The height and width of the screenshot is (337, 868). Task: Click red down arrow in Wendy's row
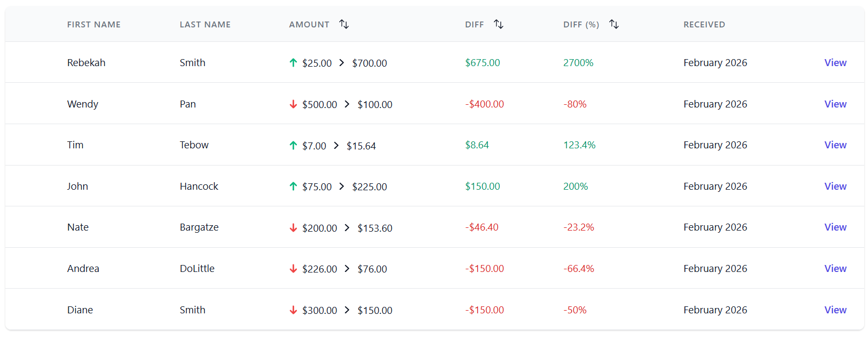[x=293, y=104]
